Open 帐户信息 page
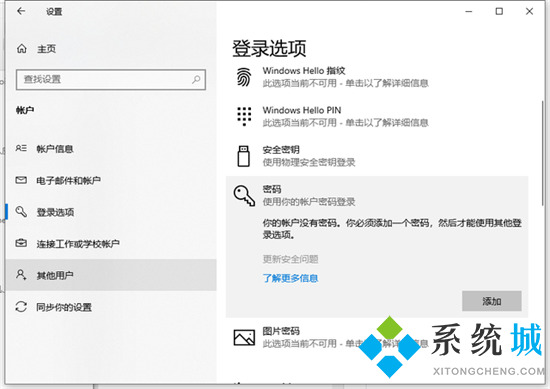Screen dimensions: 550x389 (111, 149)
